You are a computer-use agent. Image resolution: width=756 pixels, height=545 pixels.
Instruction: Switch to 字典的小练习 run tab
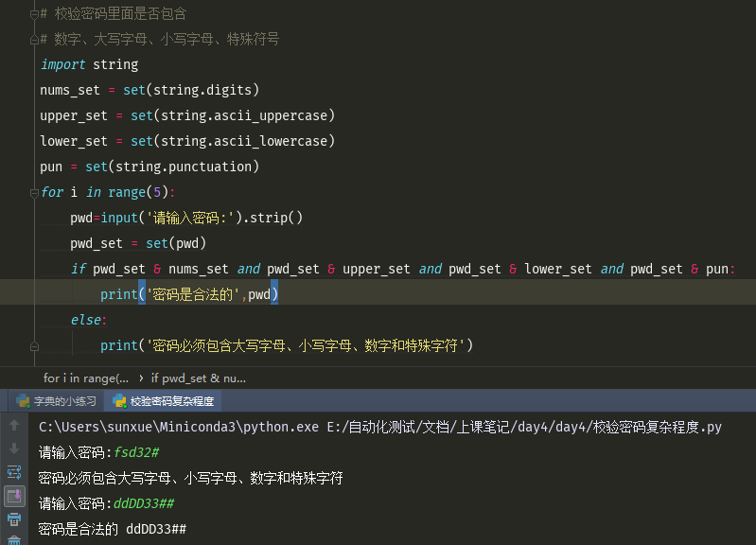click(64, 401)
